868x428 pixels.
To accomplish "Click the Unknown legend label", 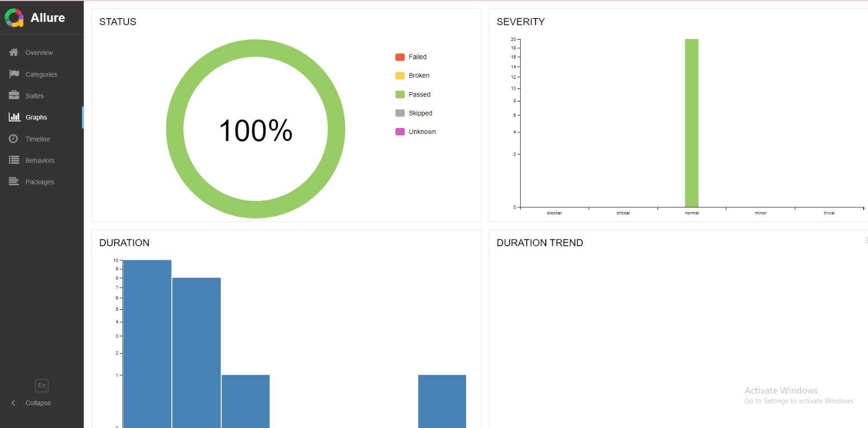I will pyautogui.click(x=422, y=132).
